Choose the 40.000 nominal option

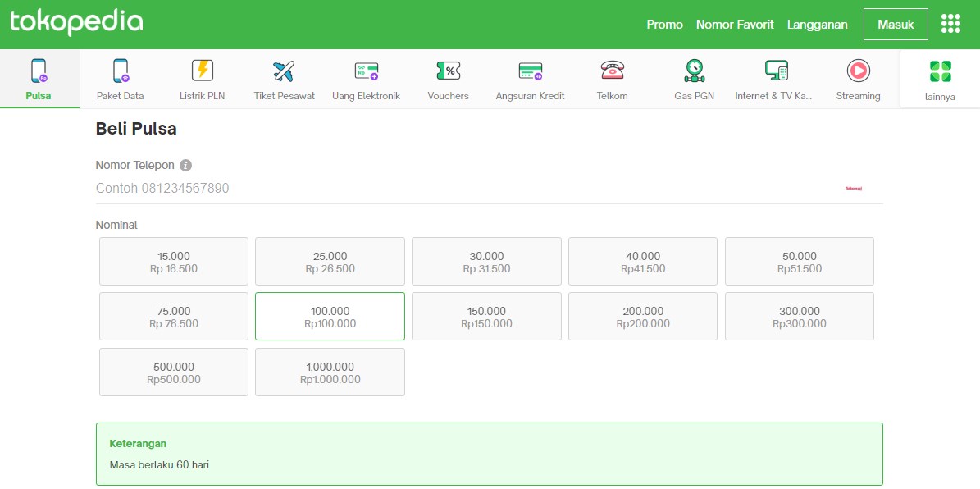(642, 262)
